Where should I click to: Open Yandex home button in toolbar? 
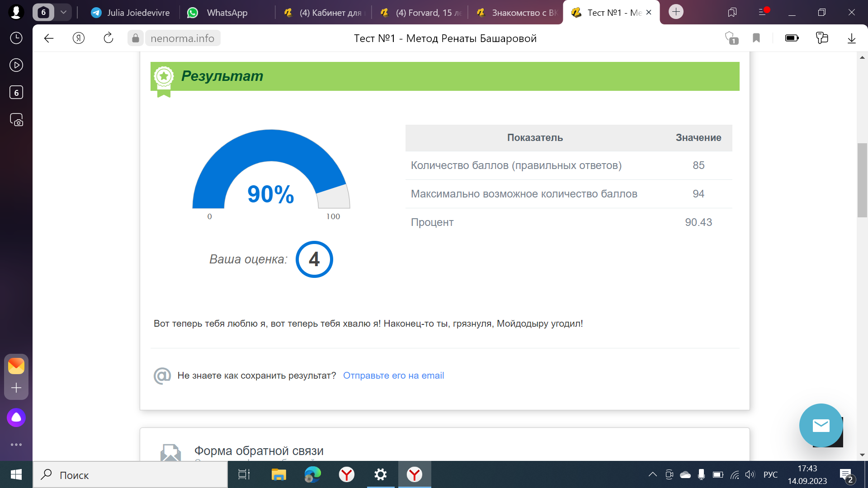(x=79, y=38)
